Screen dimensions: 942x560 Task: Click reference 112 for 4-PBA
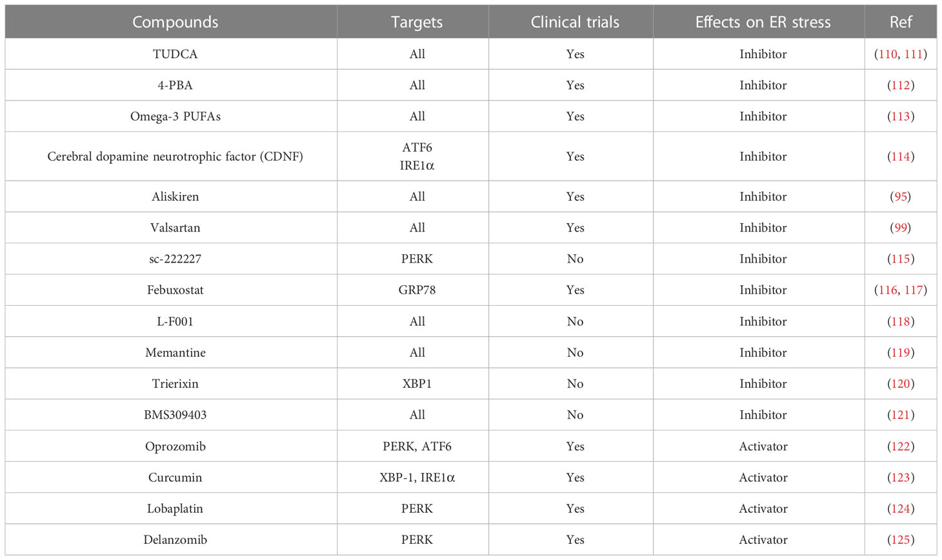click(x=901, y=85)
